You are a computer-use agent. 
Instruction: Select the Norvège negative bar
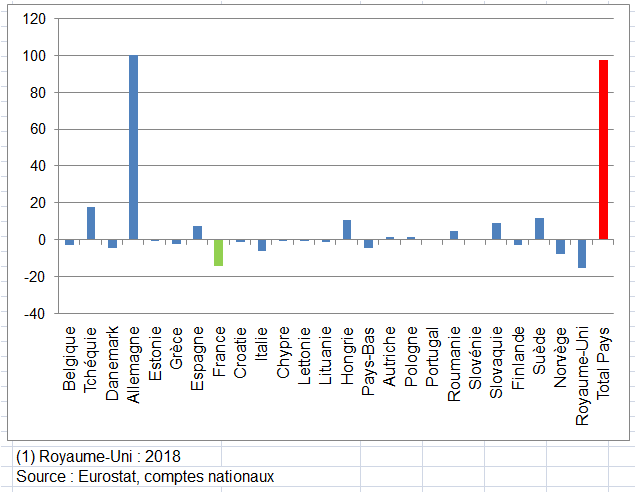coord(560,246)
